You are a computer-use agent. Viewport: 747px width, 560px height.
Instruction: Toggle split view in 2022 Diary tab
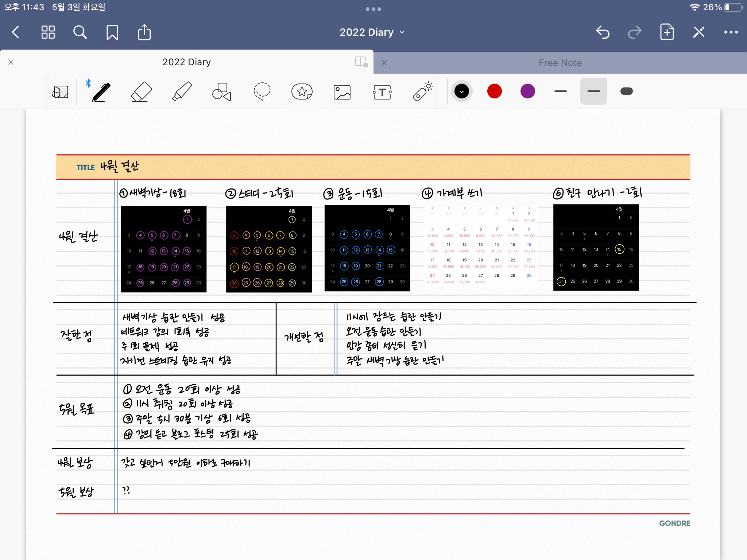pyautogui.click(x=361, y=62)
